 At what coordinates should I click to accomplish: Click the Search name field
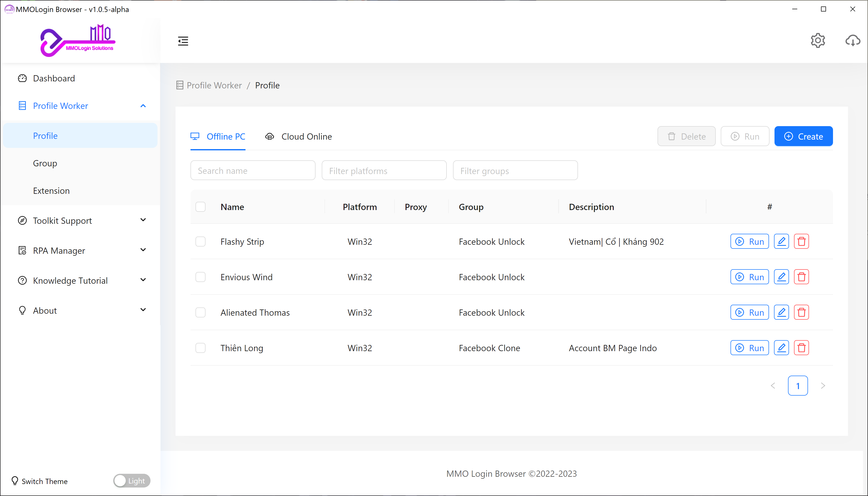253,170
